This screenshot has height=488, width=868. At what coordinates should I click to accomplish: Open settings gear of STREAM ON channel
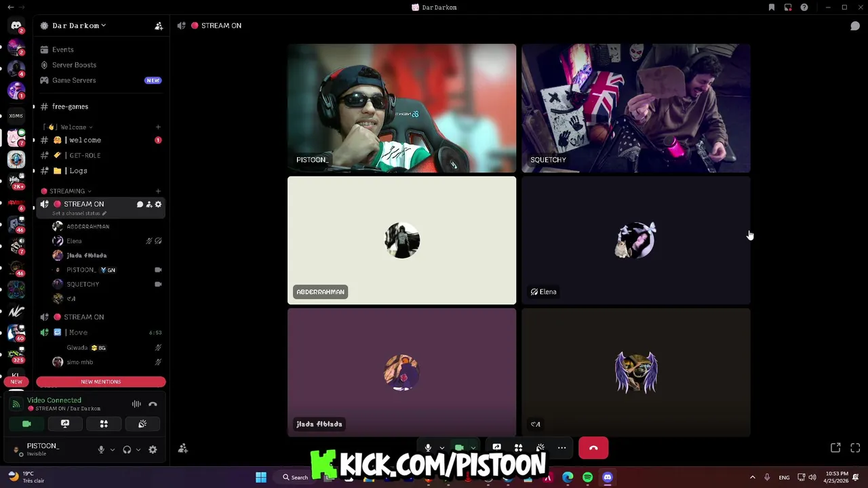[x=159, y=204]
